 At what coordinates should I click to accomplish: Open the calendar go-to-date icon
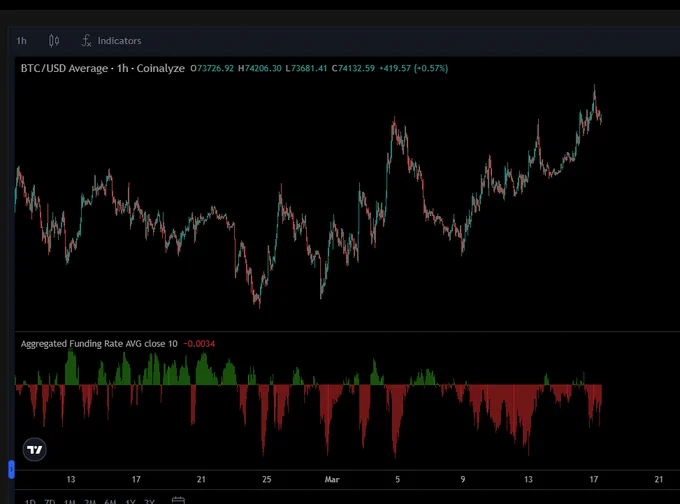point(178,501)
